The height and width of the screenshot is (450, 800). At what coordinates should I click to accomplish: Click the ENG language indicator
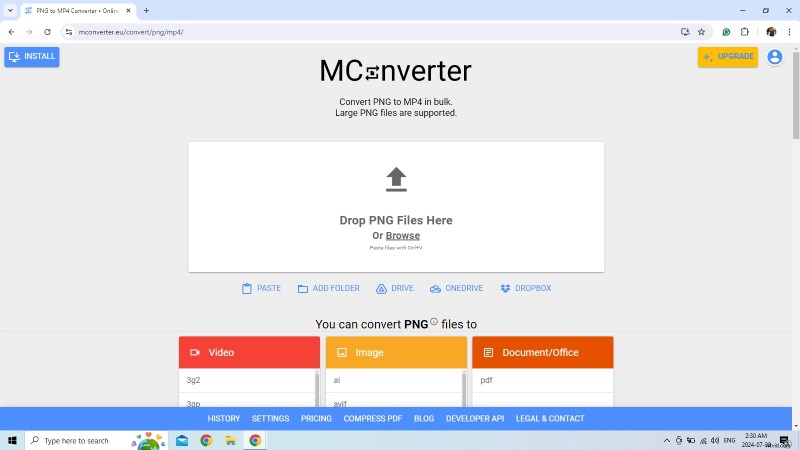coord(730,440)
